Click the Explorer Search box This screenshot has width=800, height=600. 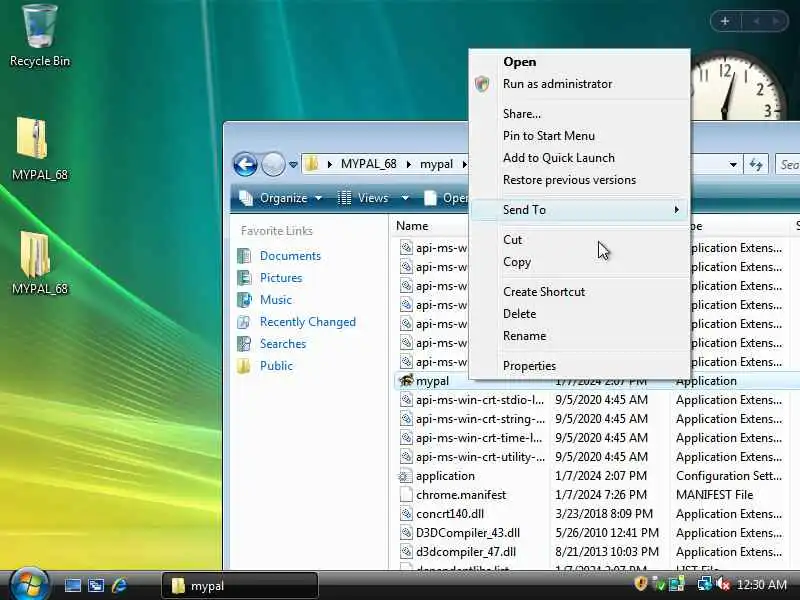pos(787,164)
